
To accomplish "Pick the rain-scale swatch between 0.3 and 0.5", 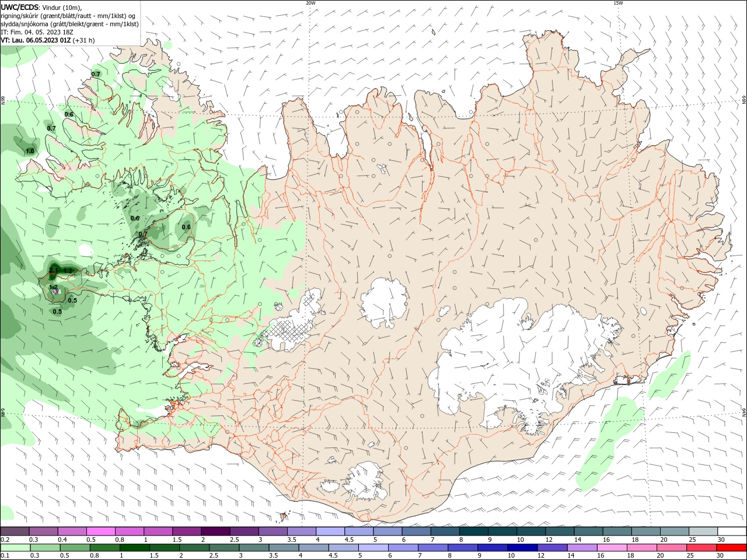I will click(44, 548).
